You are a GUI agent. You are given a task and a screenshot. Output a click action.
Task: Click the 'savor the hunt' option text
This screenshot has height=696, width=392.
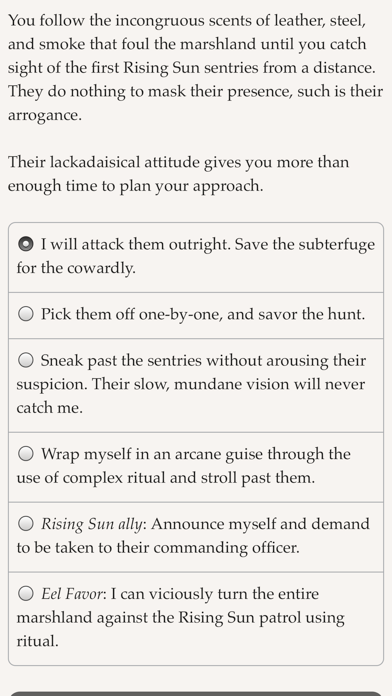pyautogui.click(x=325, y=314)
